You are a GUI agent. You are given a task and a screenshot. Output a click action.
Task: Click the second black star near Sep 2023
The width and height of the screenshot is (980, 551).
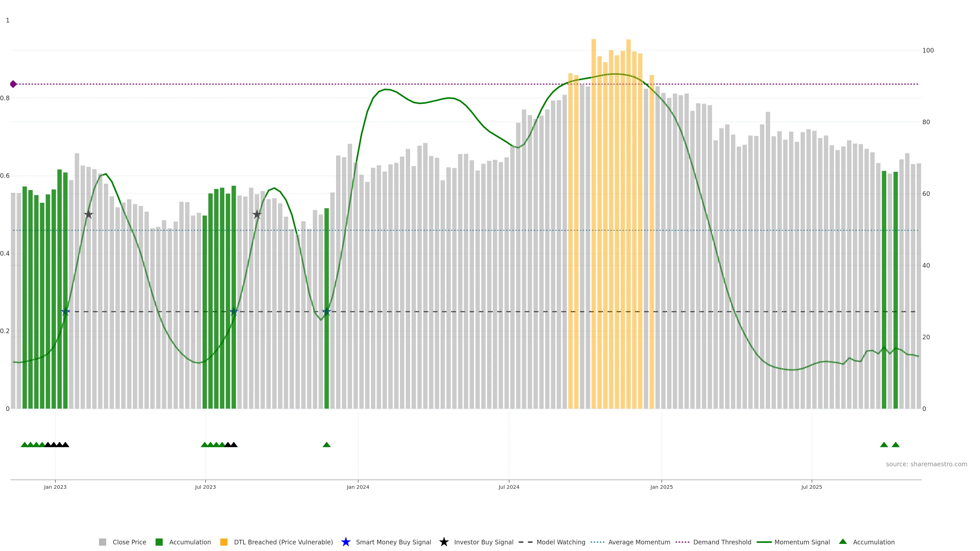[257, 215]
